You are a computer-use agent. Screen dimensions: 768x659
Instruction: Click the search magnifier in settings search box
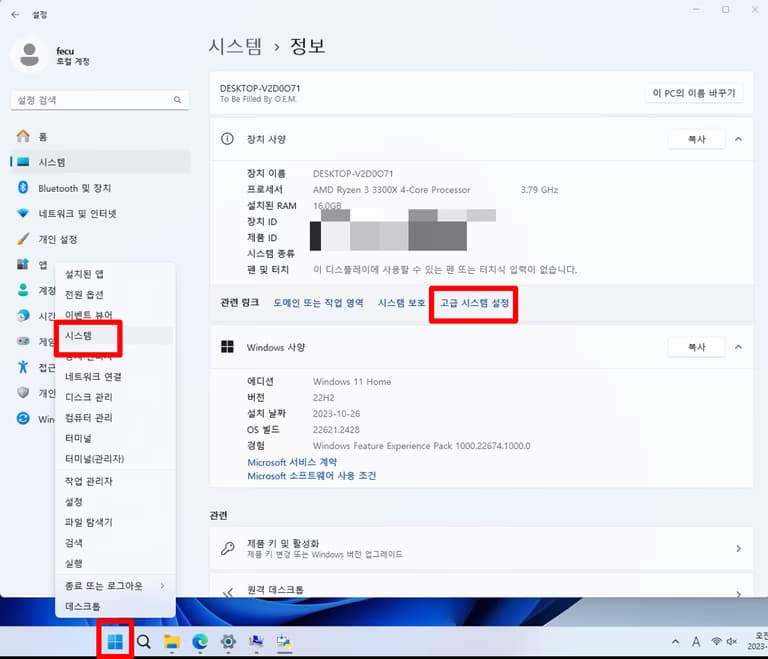177,100
